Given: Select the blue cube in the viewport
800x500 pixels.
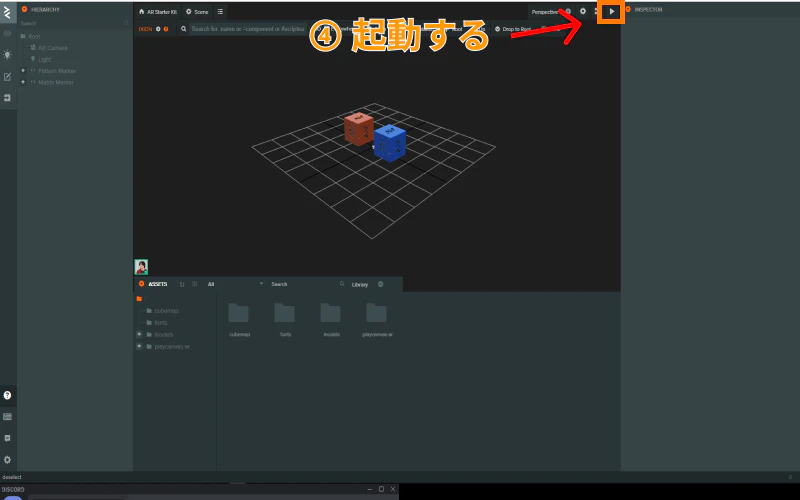Looking at the screenshot, I should (390, 143).
